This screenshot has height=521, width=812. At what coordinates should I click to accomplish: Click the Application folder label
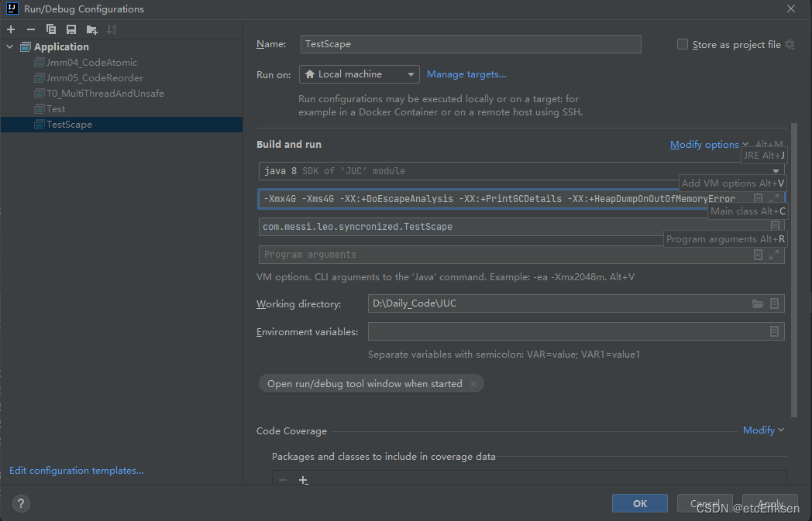(x=61, y=46)
